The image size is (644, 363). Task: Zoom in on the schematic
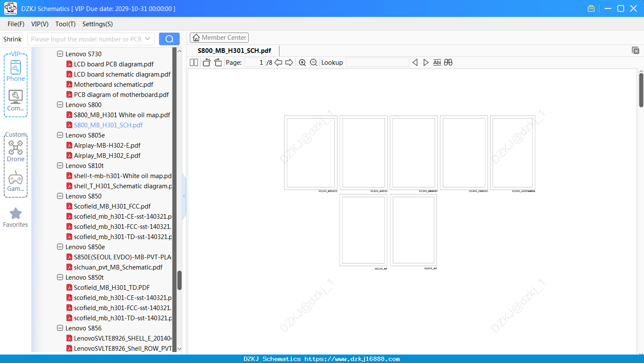(302, 63)
